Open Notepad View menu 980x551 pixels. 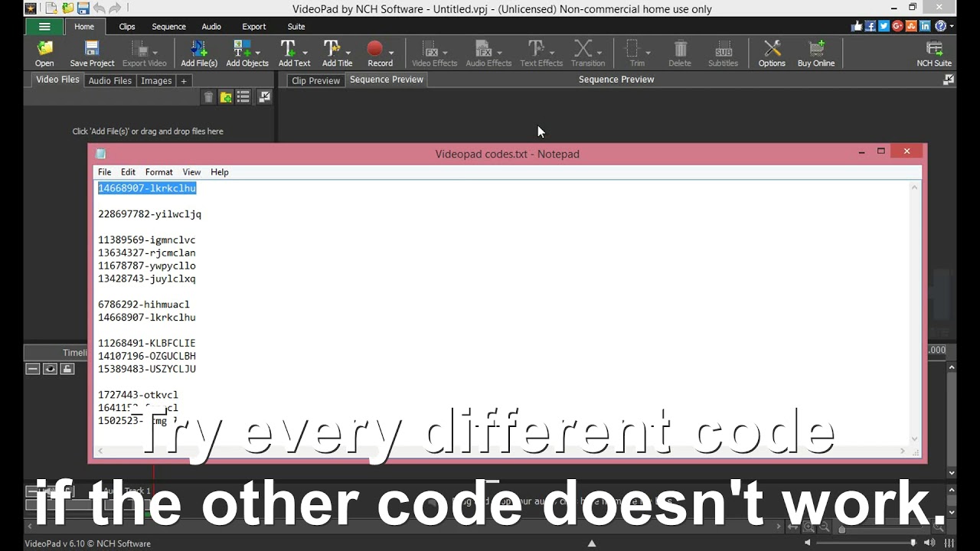coord(191,172)
